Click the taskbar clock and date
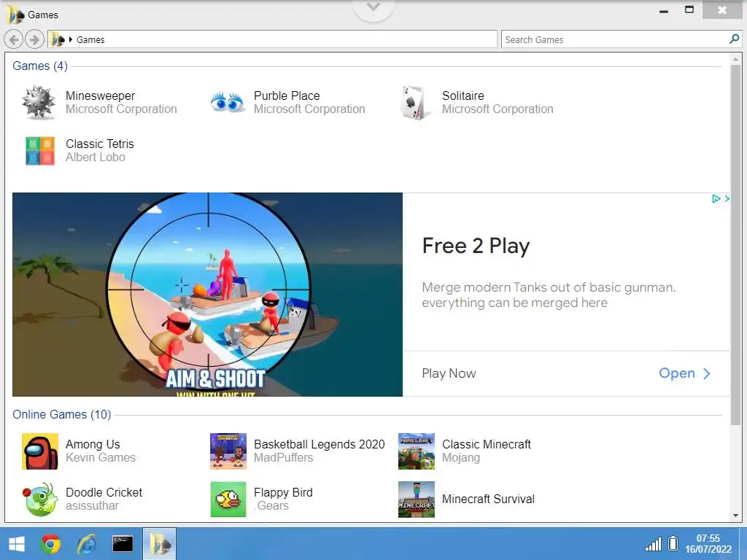747x560 pixels. [708, 544]
